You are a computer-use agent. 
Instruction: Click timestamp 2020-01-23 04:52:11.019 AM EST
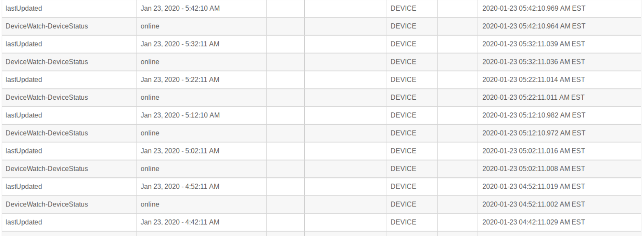(533, 187)
